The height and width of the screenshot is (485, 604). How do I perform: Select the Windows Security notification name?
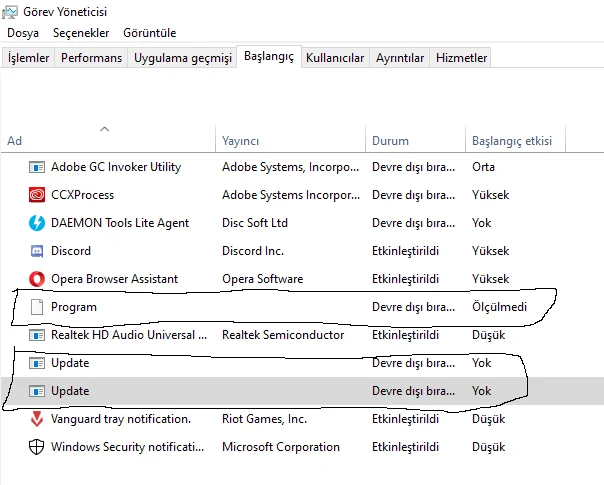[x=128, y=447]
